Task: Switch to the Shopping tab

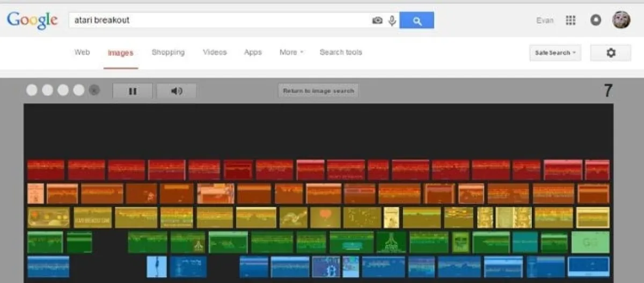Action: pos(168,52)
